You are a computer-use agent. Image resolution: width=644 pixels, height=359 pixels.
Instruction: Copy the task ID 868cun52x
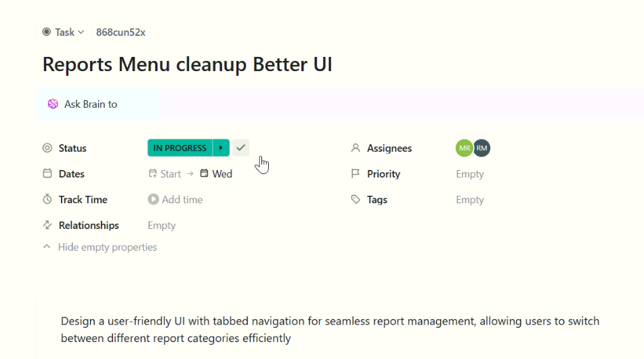121,32
